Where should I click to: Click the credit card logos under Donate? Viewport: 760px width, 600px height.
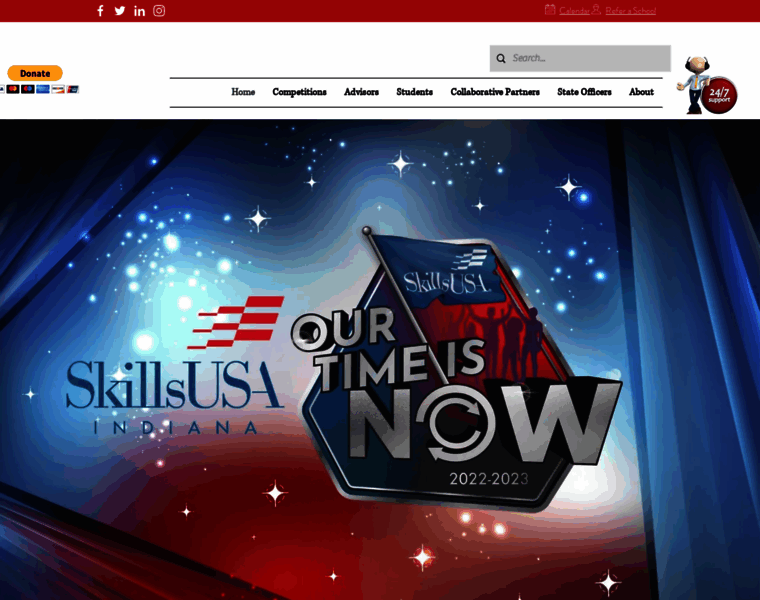pyautogui.click(x=39, y=89)
